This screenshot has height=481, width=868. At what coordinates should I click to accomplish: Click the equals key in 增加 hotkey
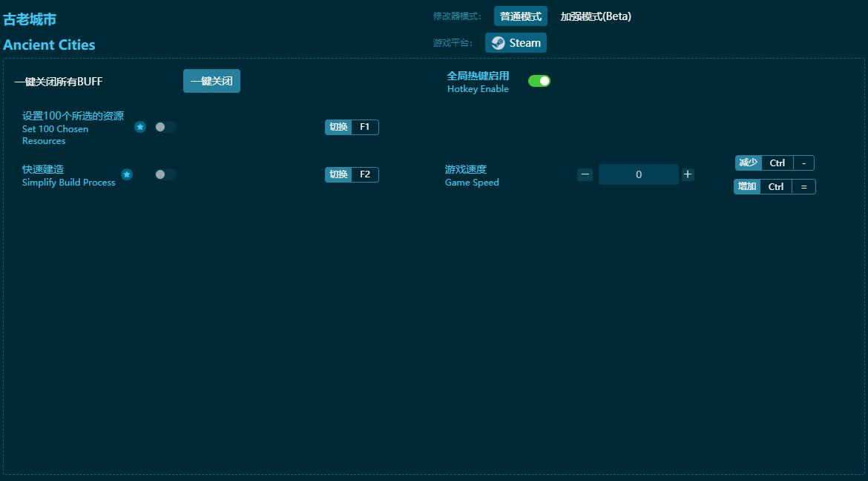[x=803, y=187]
